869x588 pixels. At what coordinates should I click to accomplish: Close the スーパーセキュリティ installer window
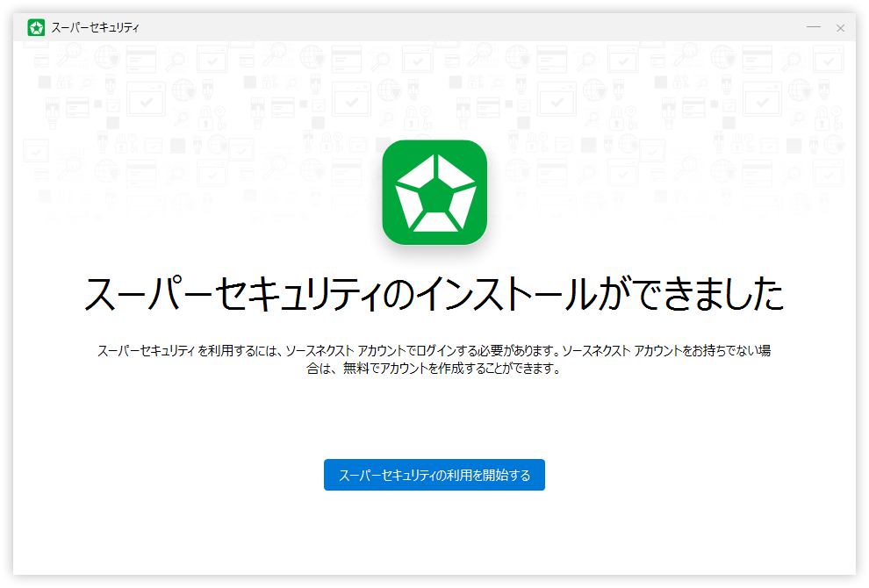(840, 28)
